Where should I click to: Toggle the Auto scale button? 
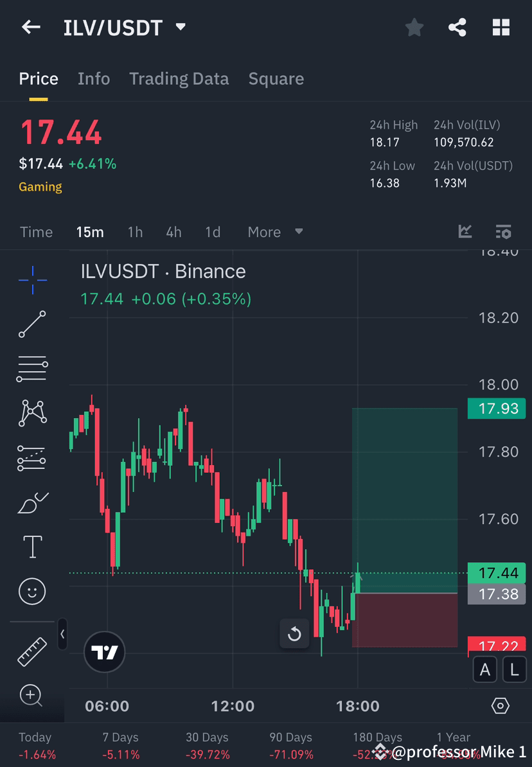pos(485,669)
